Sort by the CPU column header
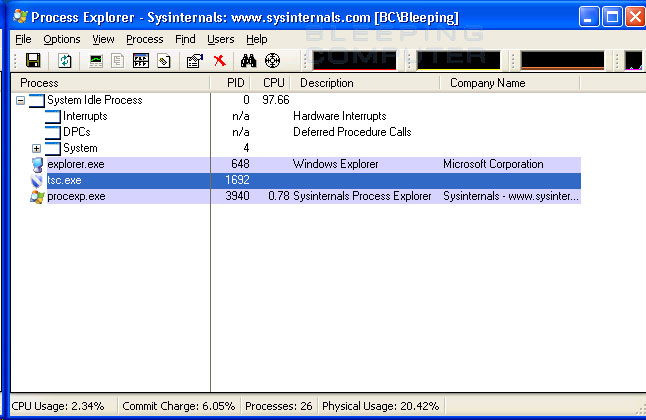Screen dimensions: 646x420 point(270,83)
